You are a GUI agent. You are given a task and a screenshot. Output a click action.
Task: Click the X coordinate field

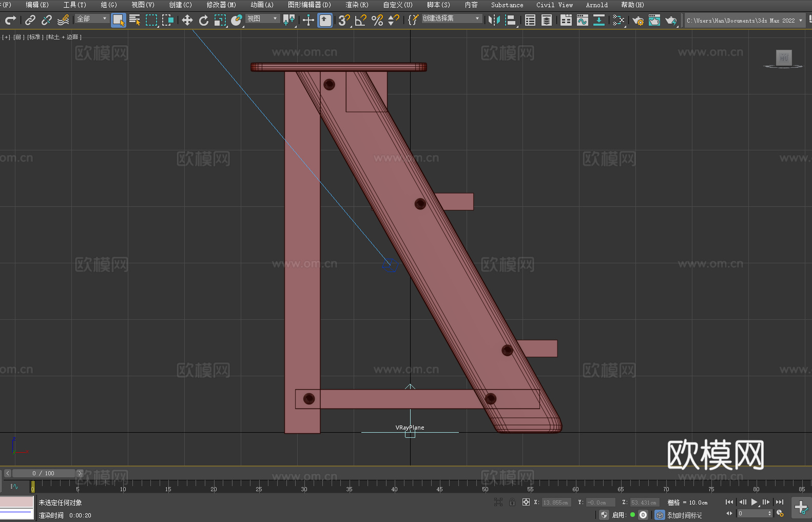coord(556,502)
